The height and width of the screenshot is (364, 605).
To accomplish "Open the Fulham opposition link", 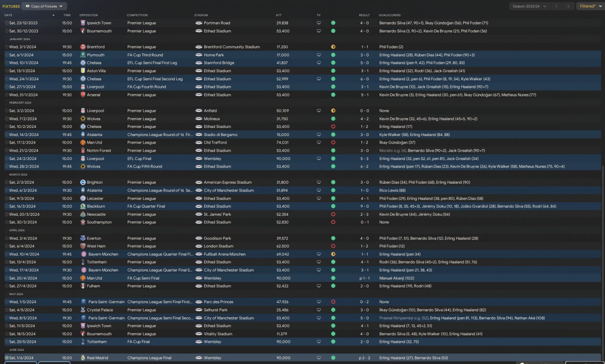I will tap(94, 286).
